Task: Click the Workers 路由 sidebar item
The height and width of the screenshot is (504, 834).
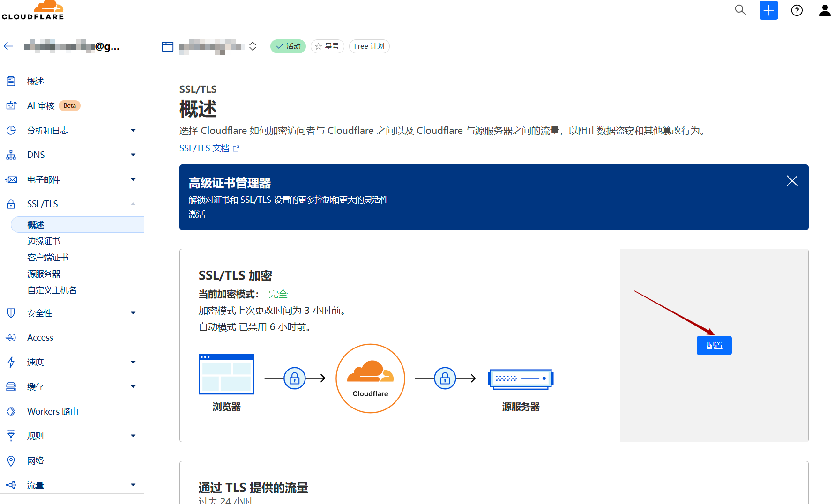Action: pos(52,411)
